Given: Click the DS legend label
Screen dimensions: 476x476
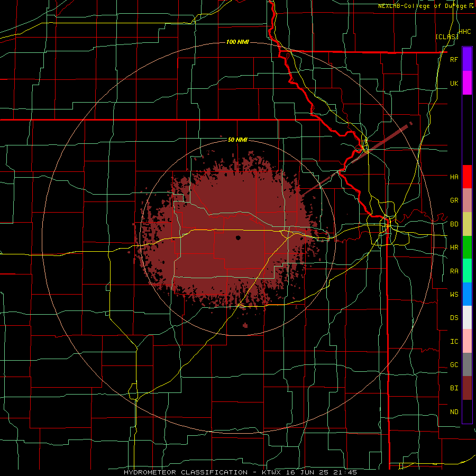Looking at the screenshot, I should 454,317.
